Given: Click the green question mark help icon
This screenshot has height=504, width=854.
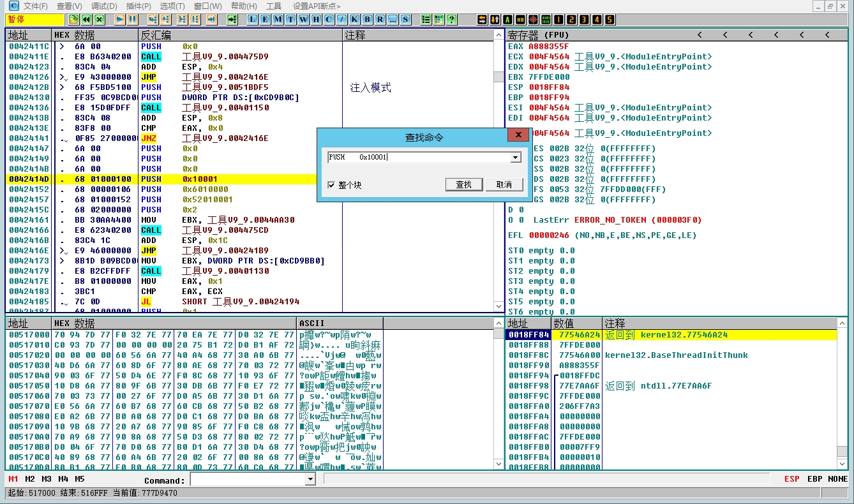Looking at the screenshot, I should (x=452, y=20).
